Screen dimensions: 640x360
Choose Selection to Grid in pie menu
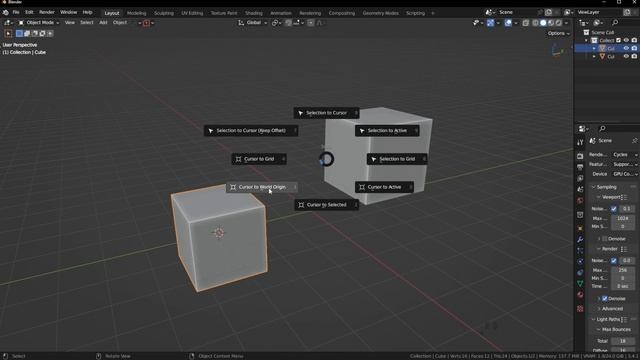click(x=397, y=159)
